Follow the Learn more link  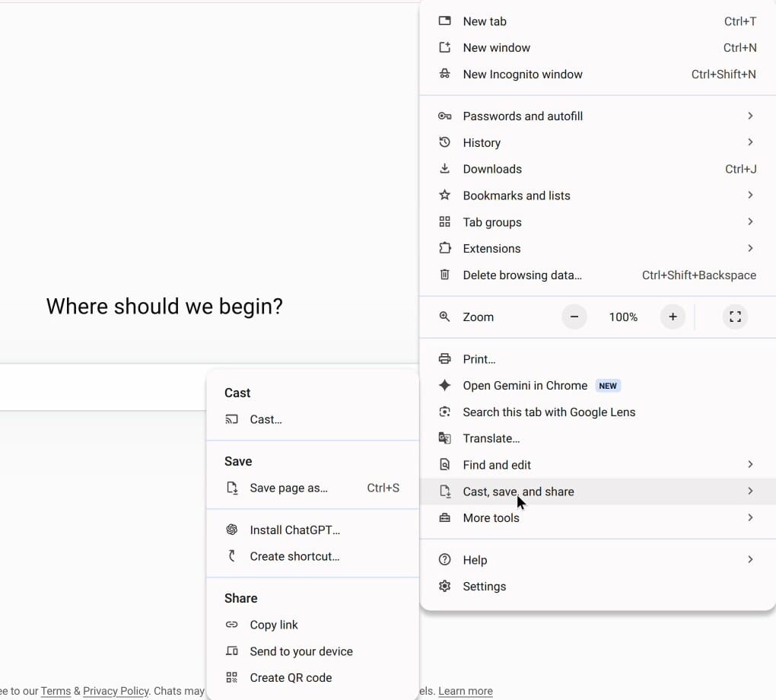465,691
